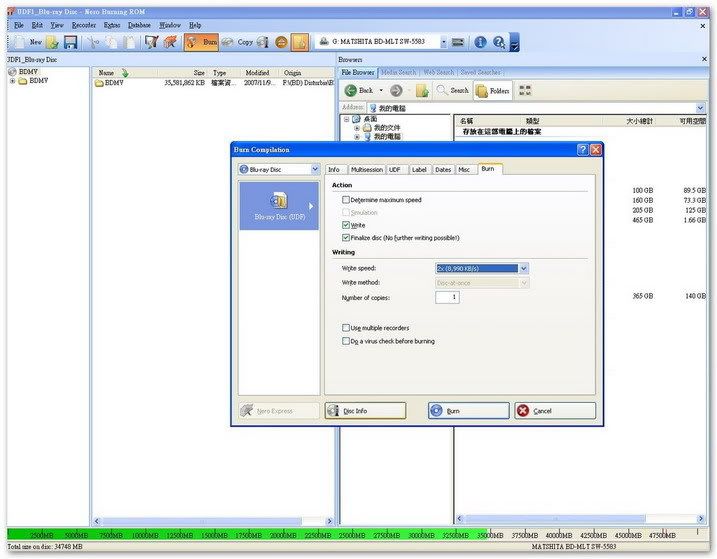Click the Views icon in File Browser

tap(525, 91)
